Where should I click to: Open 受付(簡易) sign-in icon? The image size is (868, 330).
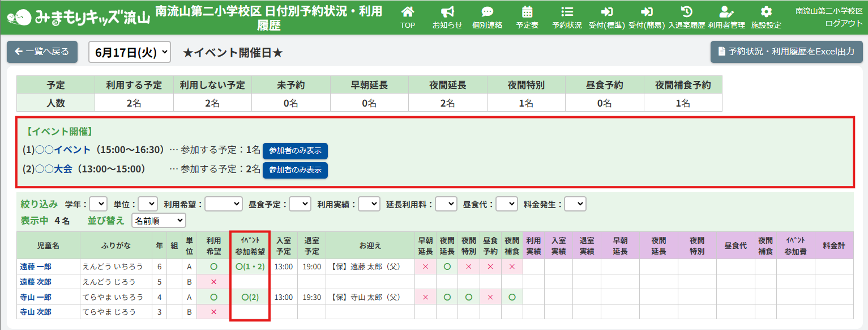(647, 12)
